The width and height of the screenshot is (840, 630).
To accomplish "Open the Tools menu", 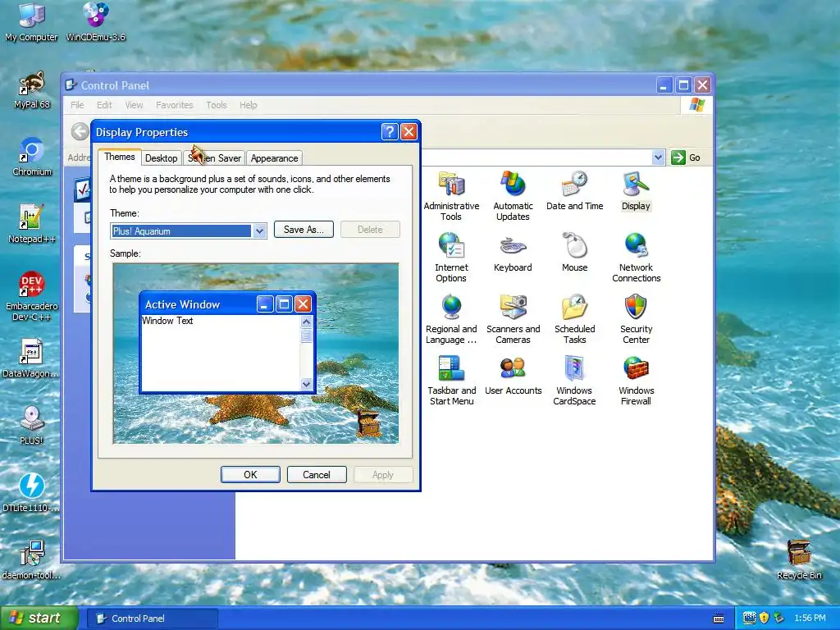I will [x=217, y=105].
